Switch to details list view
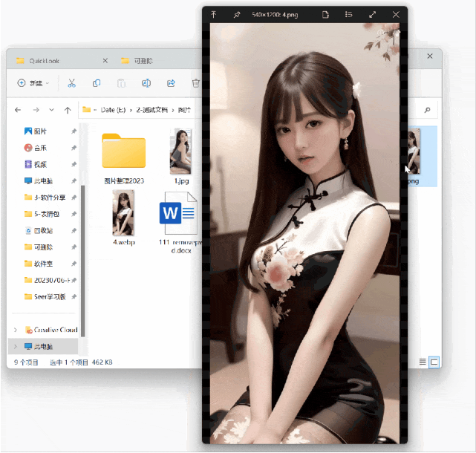This screenshot has height=453, width=476. [x=423, y=362]
